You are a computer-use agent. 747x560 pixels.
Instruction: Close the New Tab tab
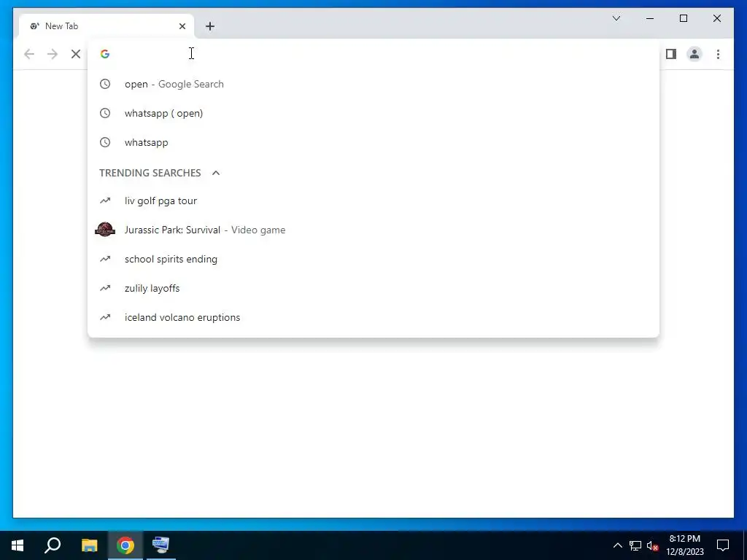click(x=182, y=26)
